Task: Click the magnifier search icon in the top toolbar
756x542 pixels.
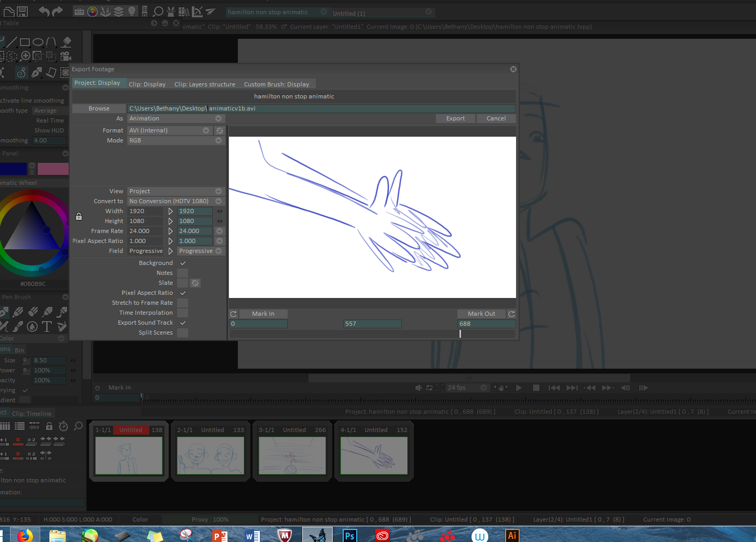Action: point(158,12)
